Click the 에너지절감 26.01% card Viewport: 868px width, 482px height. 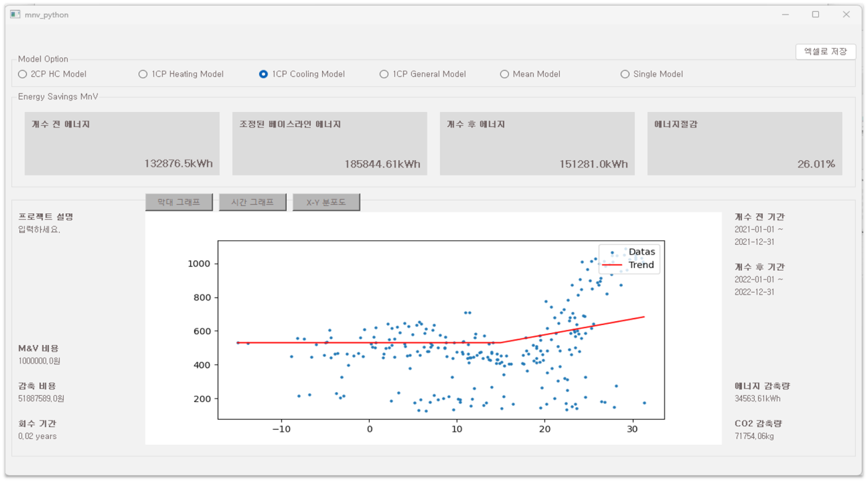coord(744,144)
